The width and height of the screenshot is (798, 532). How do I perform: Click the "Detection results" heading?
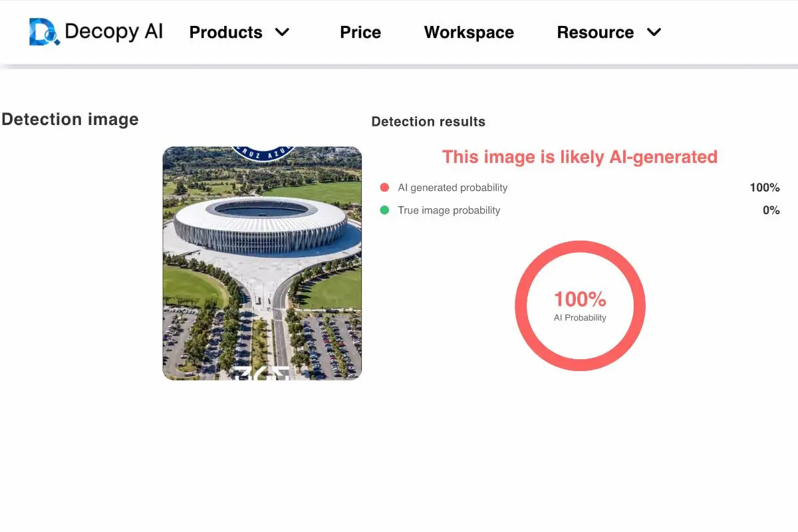click(428, 122)
